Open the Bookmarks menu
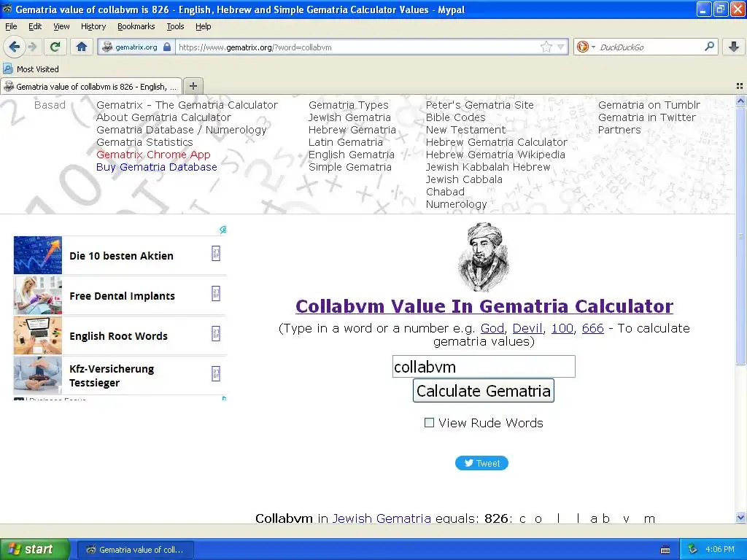The height and width of the screenshot is (560, 747). pos(136,26)
